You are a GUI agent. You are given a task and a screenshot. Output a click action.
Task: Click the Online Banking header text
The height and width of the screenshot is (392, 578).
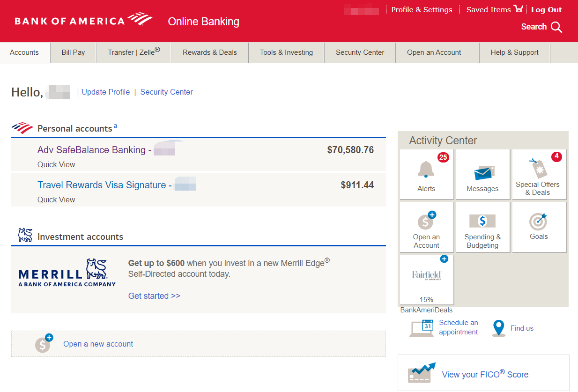click(204, 22)
